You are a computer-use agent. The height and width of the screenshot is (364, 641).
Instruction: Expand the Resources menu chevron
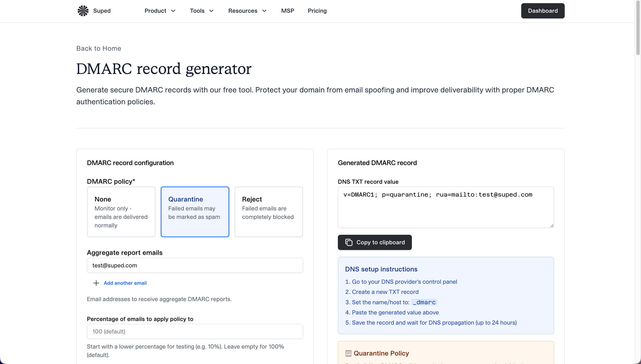point(264,11)
